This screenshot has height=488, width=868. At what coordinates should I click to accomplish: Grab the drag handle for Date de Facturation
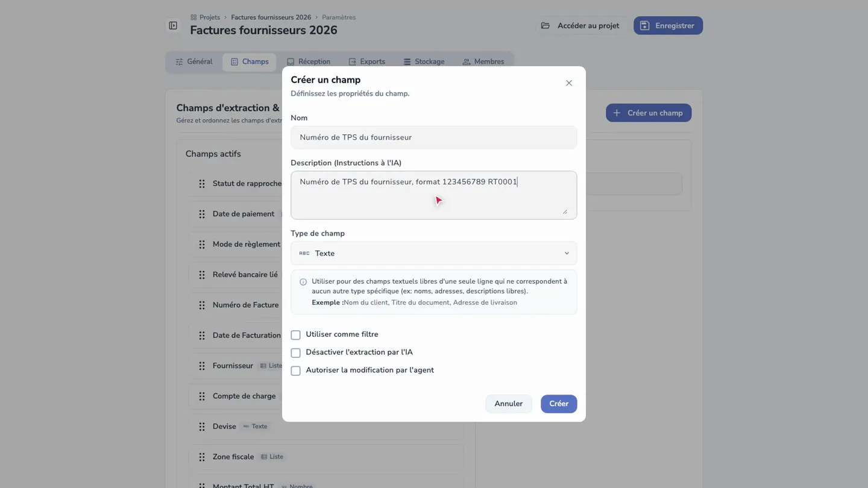(x=202, y=336)
